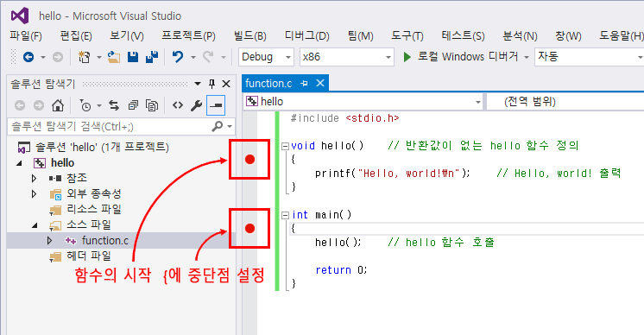Viewport: 644px width, 335px height.
Task: Open the 편집(E) menu
Action: tap(76, 36)
